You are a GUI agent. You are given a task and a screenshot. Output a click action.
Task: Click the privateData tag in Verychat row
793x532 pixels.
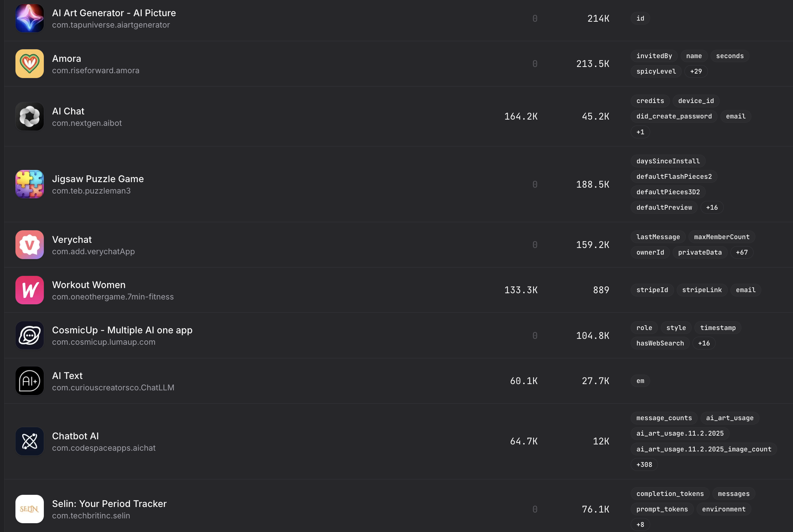tap(699, 252)
